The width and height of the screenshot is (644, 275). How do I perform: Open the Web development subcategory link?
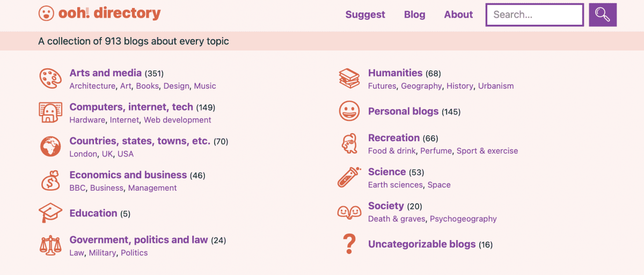pyautogui.click(x=177, y=120)
